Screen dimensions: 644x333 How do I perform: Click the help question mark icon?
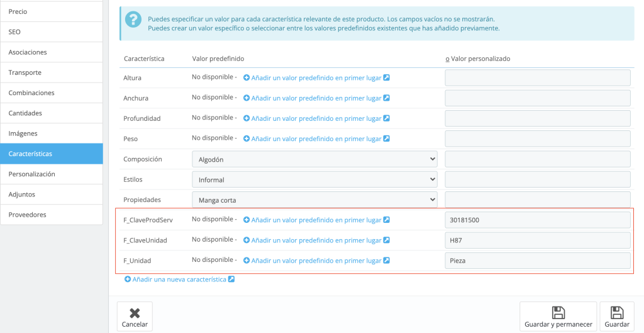(x=133, y=20)
